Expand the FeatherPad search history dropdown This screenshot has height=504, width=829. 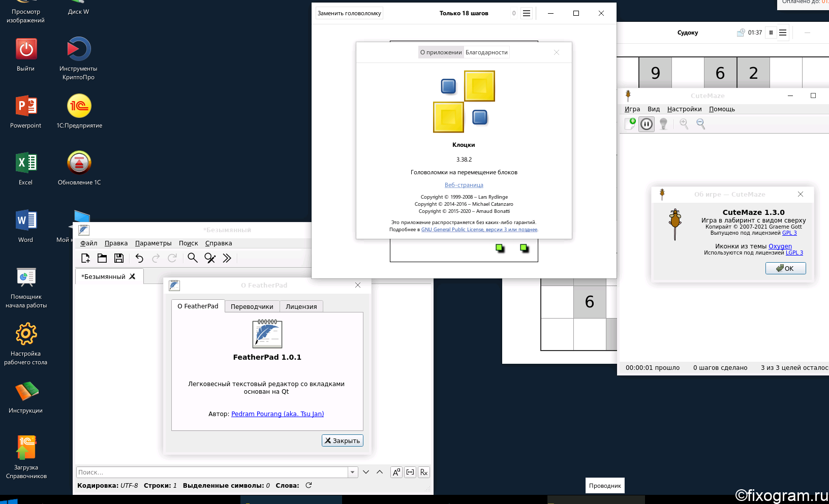pyautogui.click(x=353, y=472)
